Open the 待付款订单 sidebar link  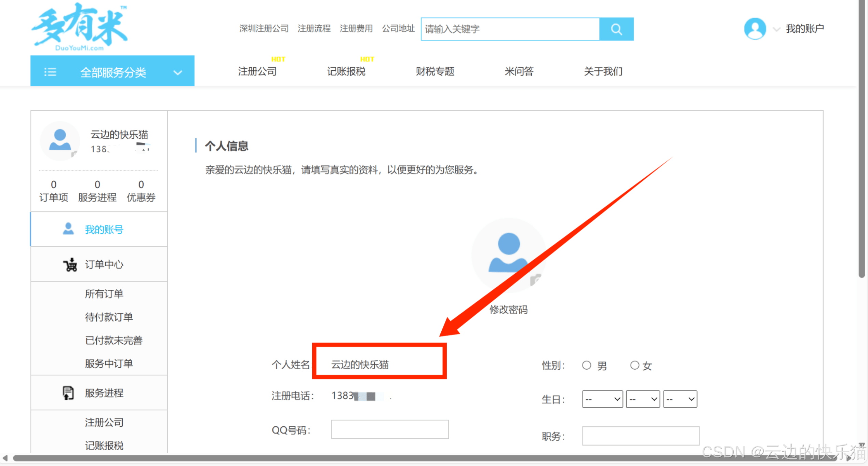tap(109, 317)
